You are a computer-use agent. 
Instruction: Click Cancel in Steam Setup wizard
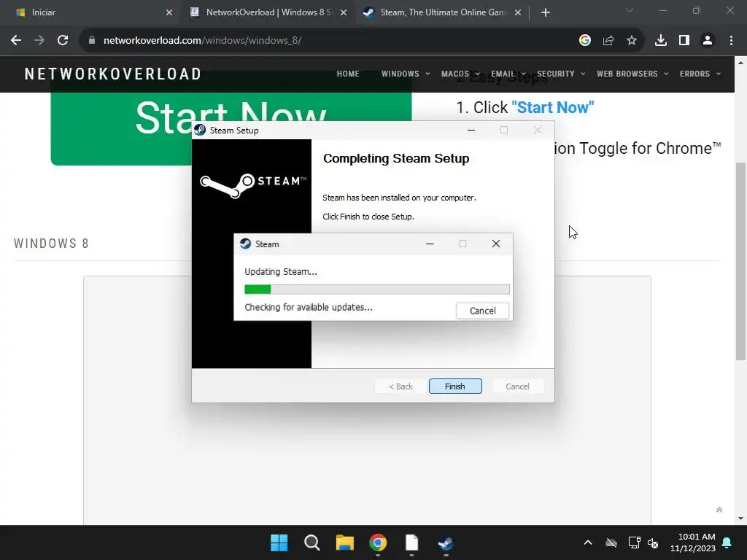click(517, 386)
